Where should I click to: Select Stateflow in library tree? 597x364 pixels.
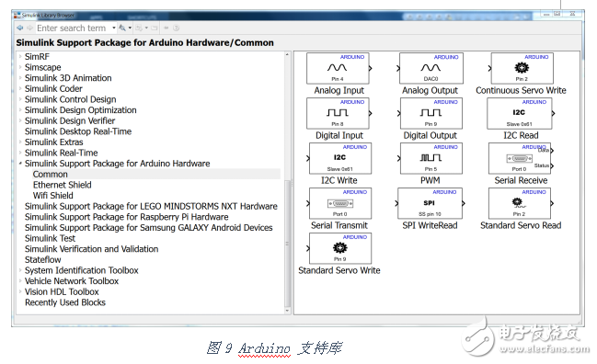click(x=42, y=259)
